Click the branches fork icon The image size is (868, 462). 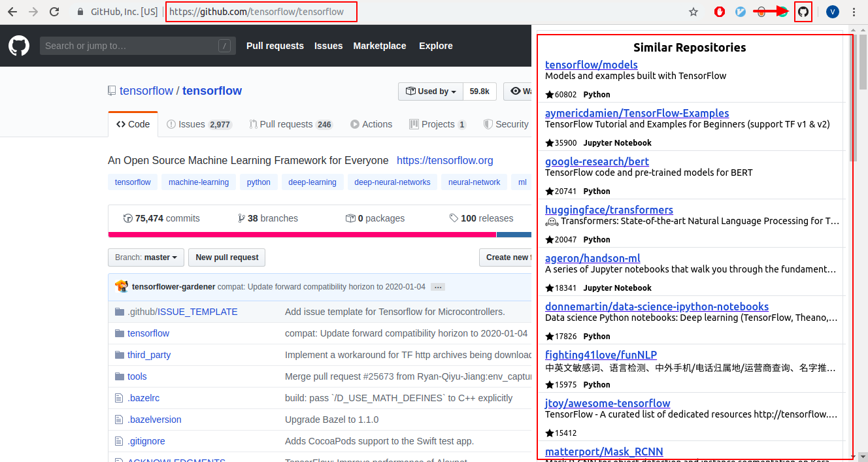pos(242,218)
